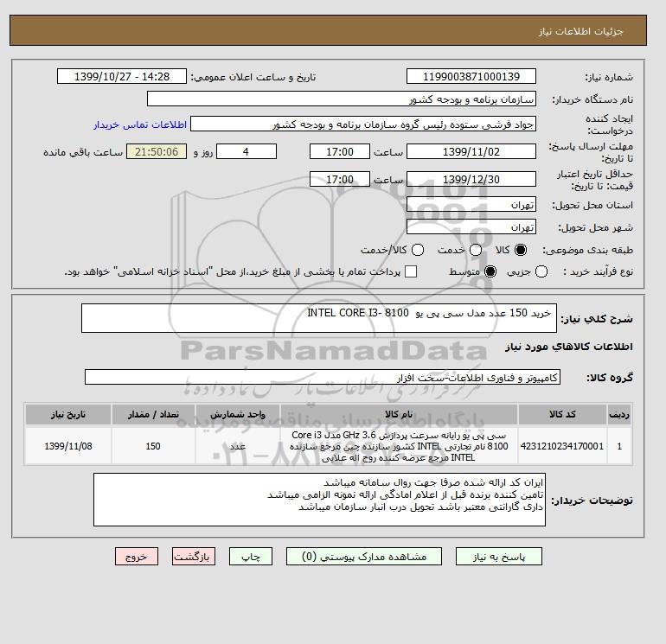Image resolution: width=666 pixels, height=644 pixels.
Task: Click the delivery province field تهران
Action: click(471, 205)
